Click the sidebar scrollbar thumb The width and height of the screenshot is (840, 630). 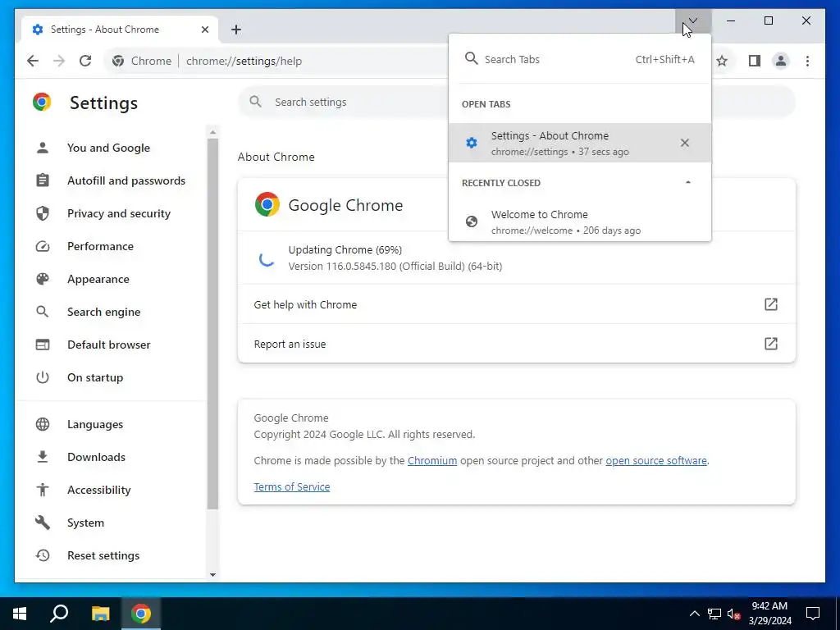212,324
